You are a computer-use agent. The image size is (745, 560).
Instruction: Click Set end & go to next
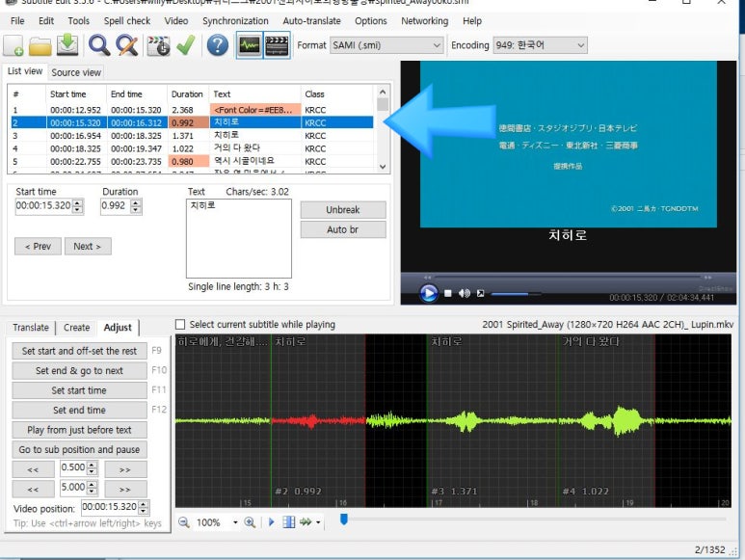pyautogui.click(x=79, y=370)
